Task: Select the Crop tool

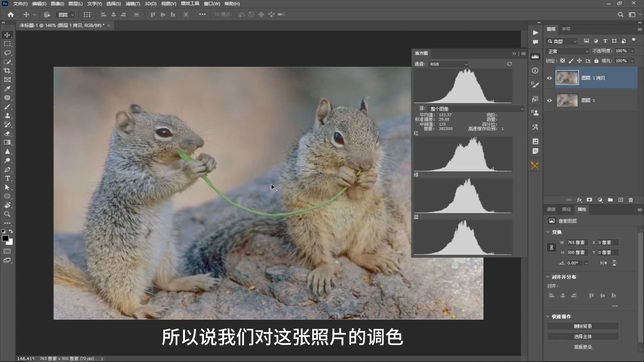Action: [7, 71]
